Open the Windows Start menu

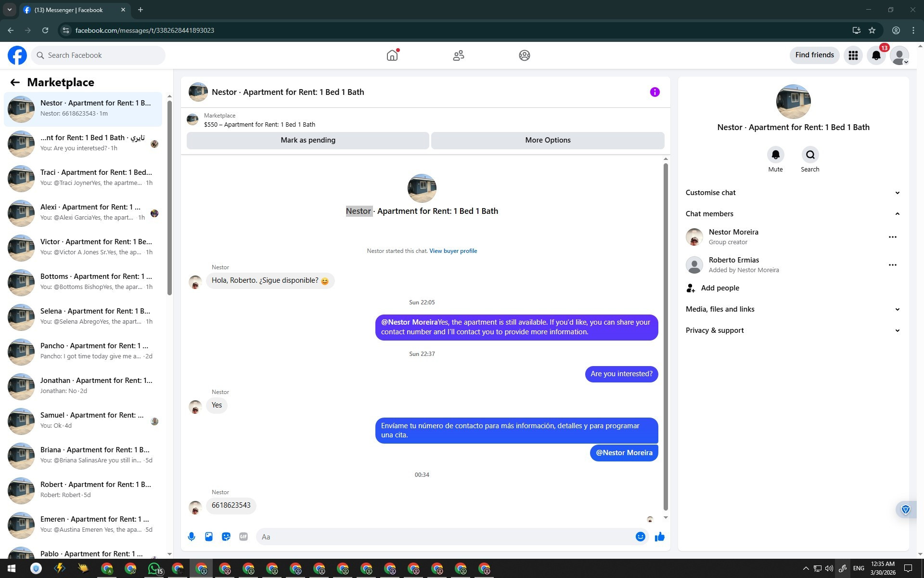12,569
